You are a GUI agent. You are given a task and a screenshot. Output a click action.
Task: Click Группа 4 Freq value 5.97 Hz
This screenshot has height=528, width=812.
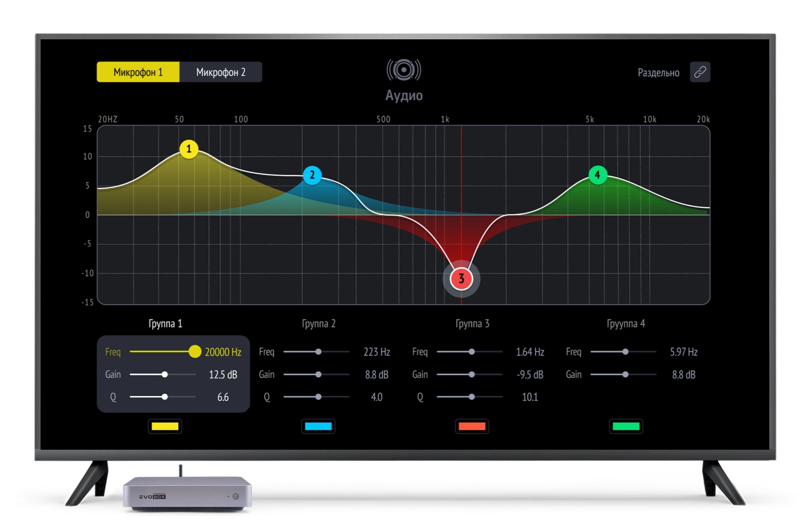point(683,352)
